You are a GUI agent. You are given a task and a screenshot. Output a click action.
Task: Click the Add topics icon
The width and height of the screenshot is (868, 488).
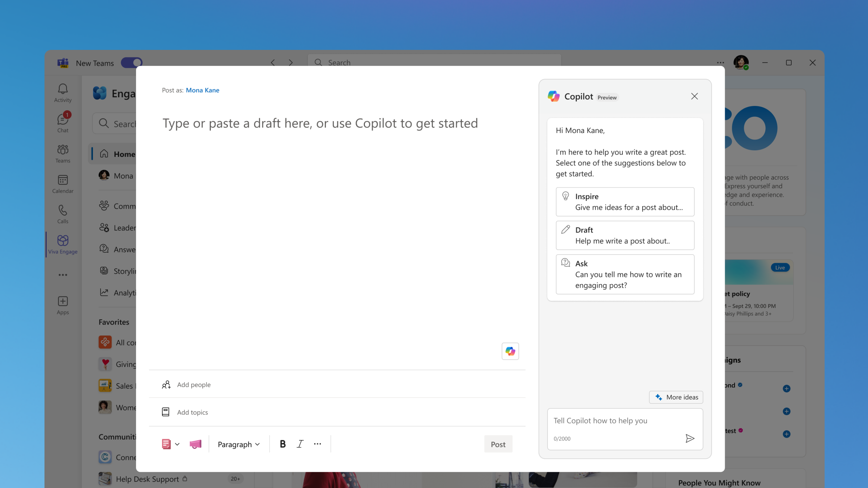coord(166,412)
